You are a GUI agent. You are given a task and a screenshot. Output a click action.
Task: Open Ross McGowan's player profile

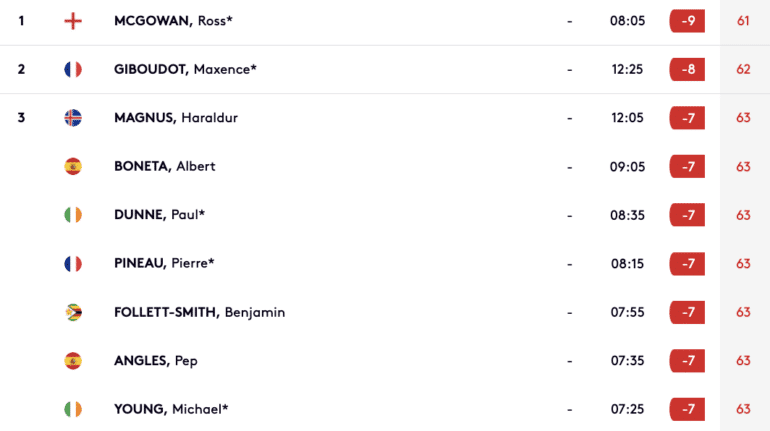click(173, 21)
